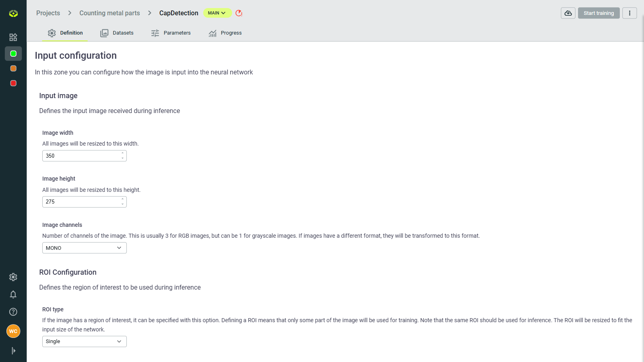Switch to the Datasets tab
This screenshot has height=362, width=644.
[117, 33]
